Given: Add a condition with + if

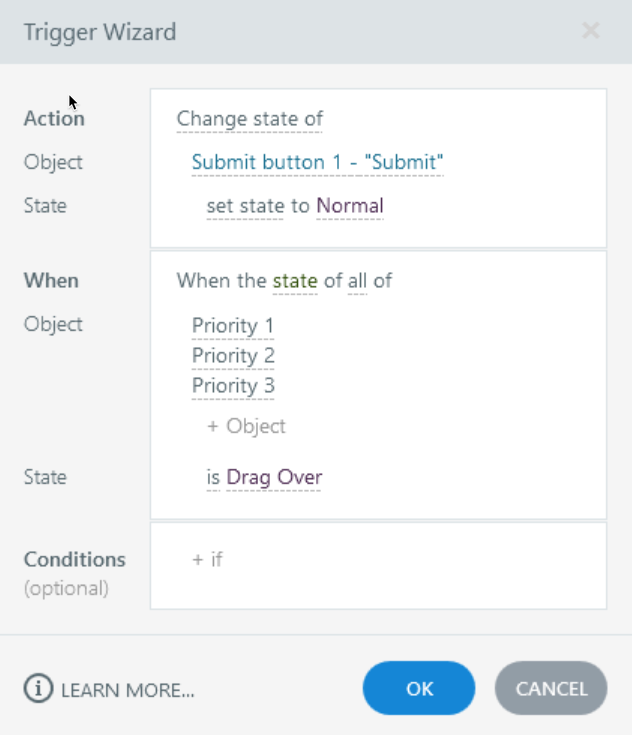Looking at the screenshot, I should [207, 559].
